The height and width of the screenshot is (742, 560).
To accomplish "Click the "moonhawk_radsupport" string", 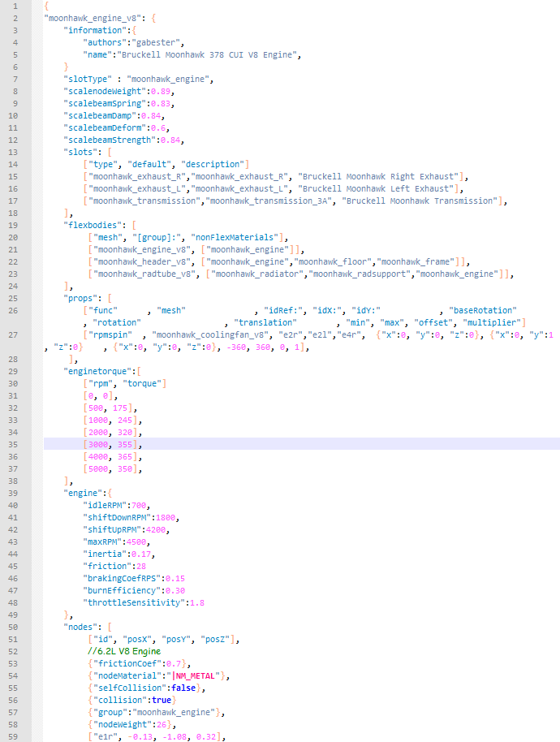I will pos(360,274).
